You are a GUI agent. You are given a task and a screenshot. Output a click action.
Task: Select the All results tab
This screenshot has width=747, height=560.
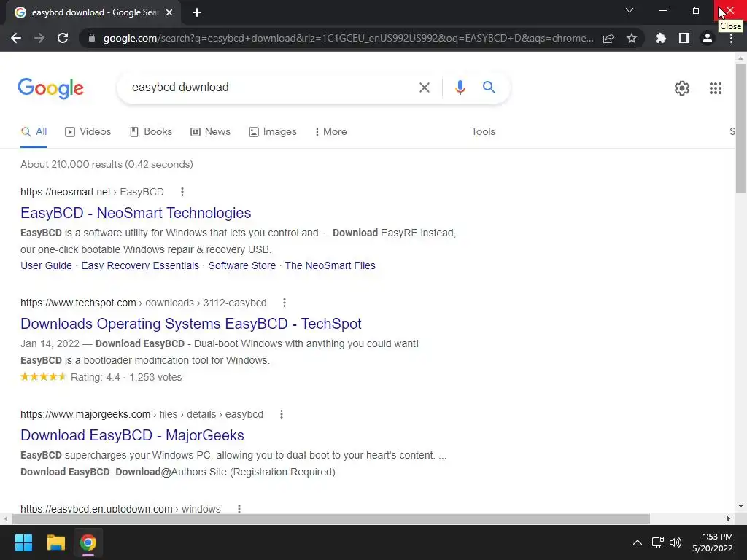point(34,131)
